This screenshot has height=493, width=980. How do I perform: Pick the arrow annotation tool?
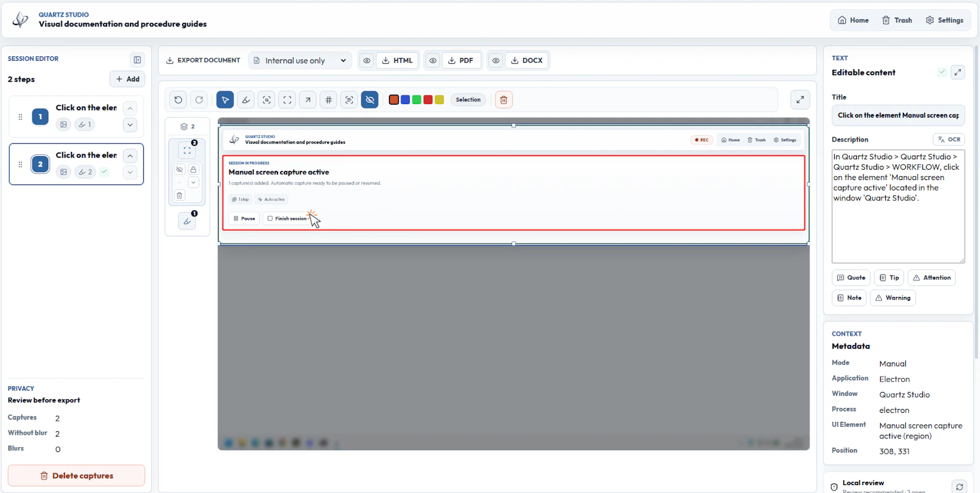pos(308,100)
